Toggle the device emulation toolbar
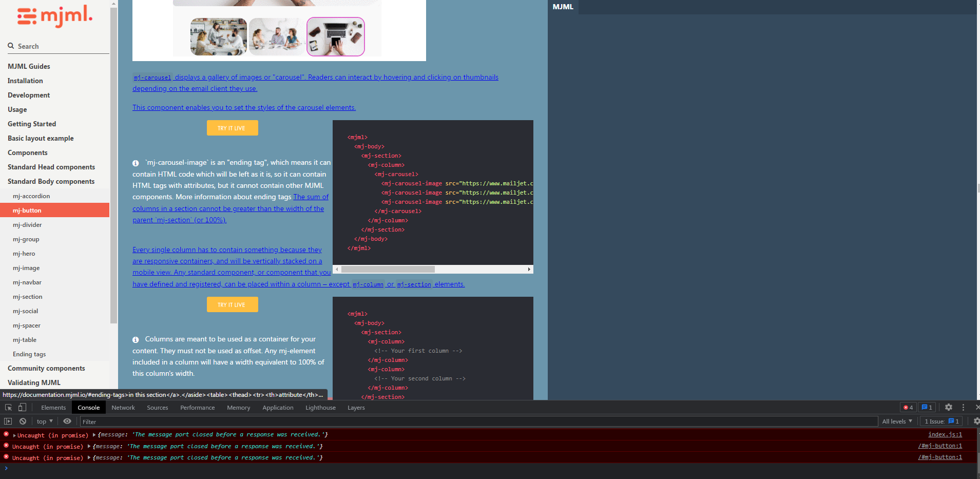The image size is (980, 479). (x=22, y=407)
